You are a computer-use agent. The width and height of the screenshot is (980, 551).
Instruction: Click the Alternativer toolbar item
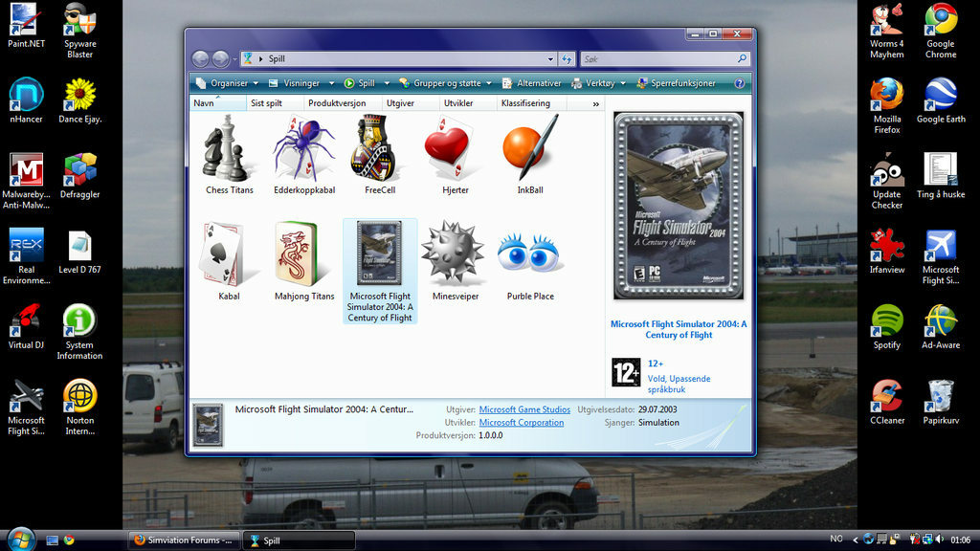click(x=532, y=83)
